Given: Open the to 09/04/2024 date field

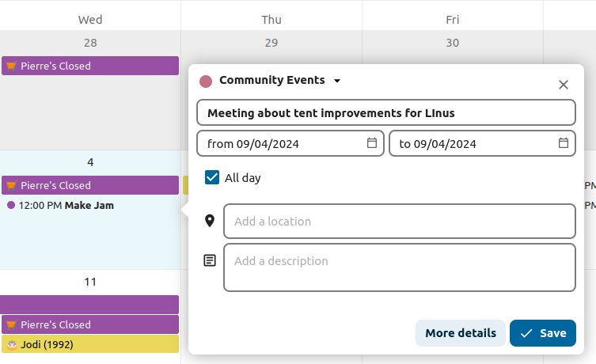Looking at the screenshot, I should (x=475, y=144).
